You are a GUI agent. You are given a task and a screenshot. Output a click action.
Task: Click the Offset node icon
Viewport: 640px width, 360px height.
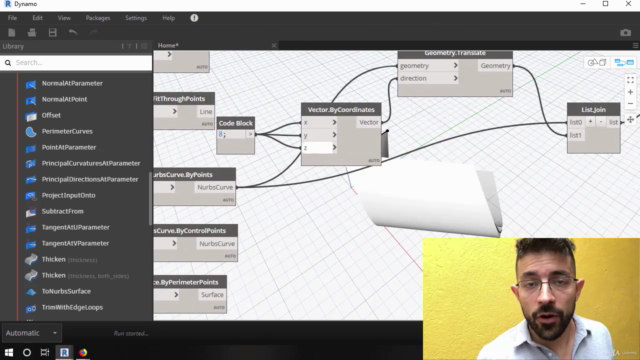(31, 116)
